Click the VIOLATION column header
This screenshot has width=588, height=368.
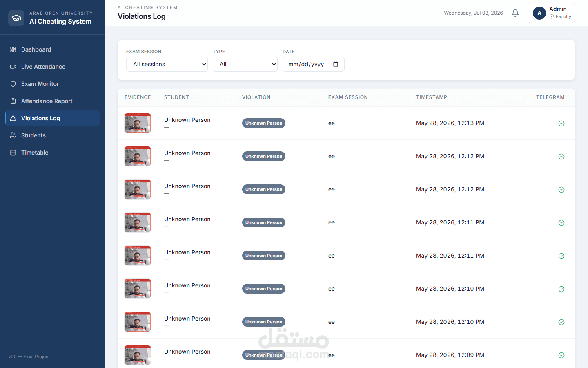(256, 97)
